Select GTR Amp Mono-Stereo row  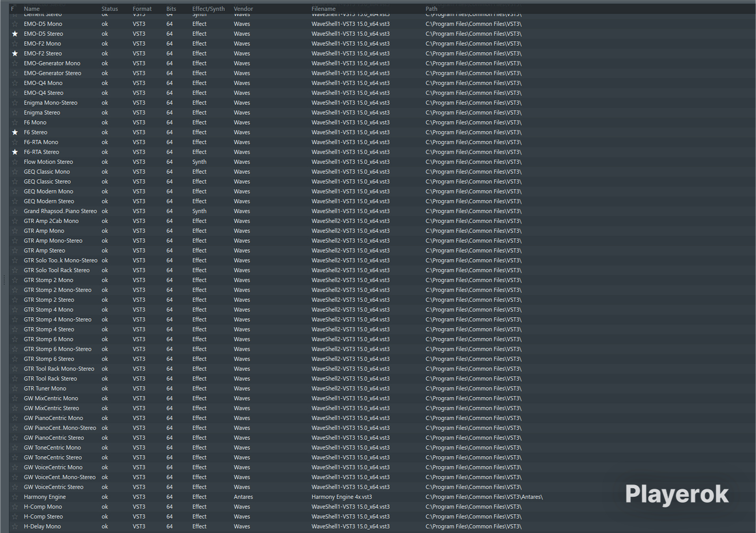[x=53, y=241]
